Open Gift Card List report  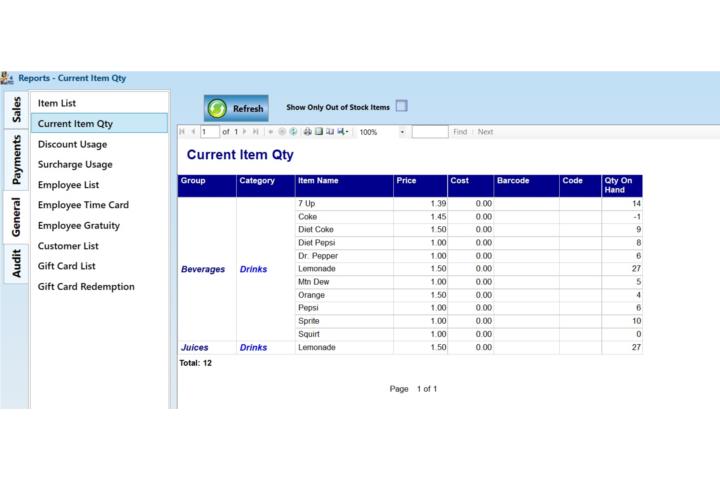99,266
